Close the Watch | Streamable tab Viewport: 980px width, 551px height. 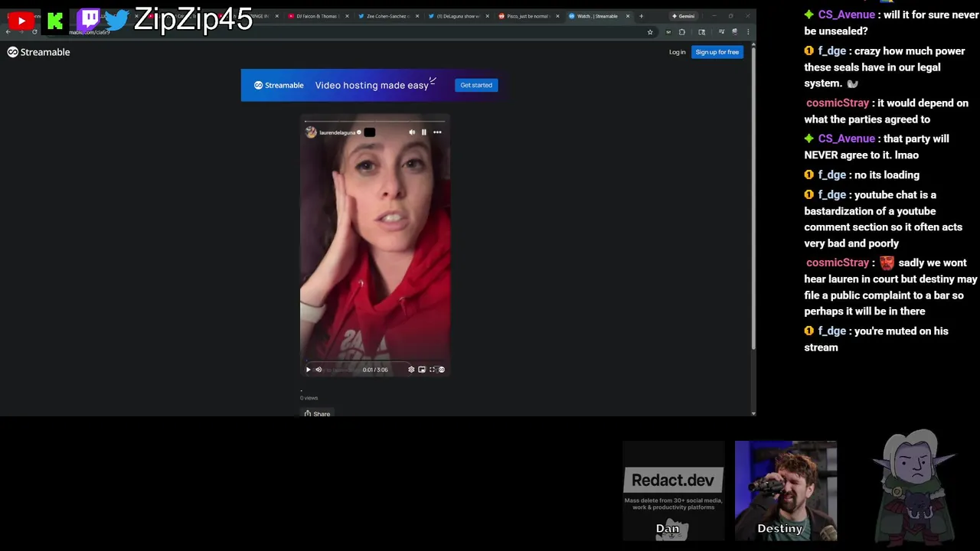click(x=628, y=16)
